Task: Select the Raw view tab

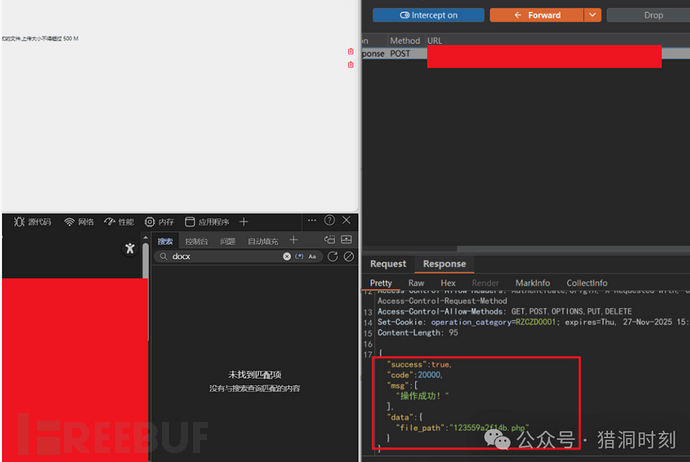Action: (416, 283)
